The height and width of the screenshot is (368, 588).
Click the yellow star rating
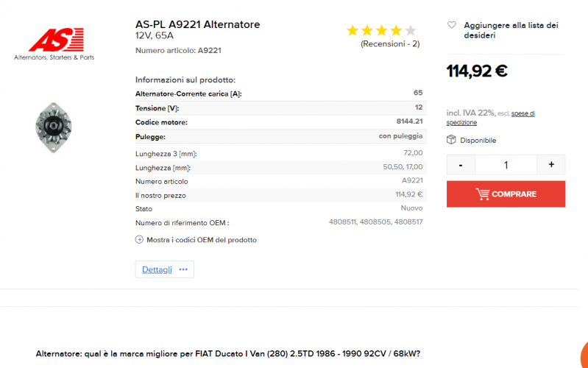pyautogui.click(x=380, y=30)
